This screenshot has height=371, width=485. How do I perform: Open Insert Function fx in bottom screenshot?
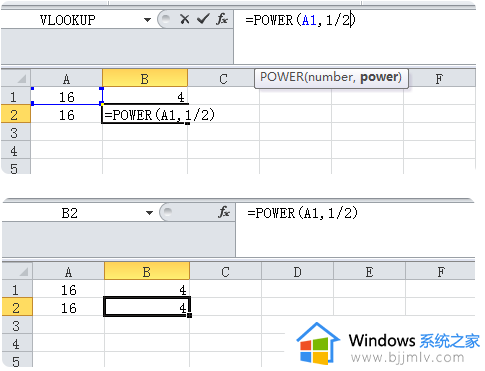(x=224, y=212)
